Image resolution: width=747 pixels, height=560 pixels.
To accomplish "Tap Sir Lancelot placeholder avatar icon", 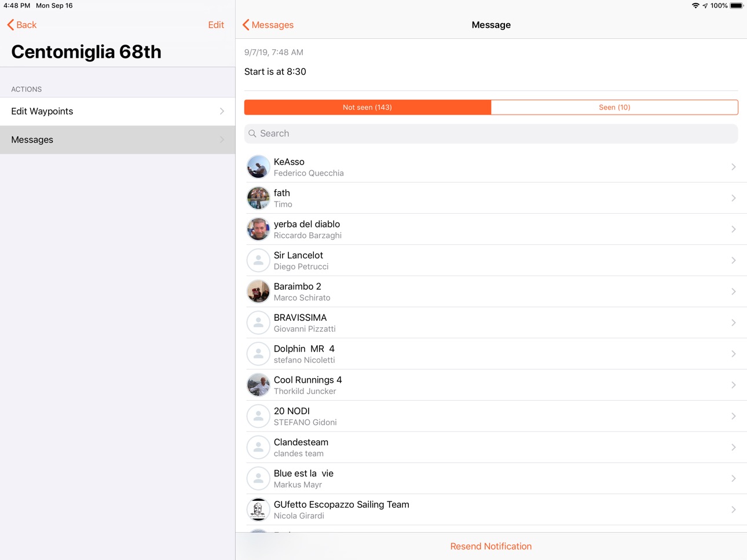I will (x=258, y=261).
